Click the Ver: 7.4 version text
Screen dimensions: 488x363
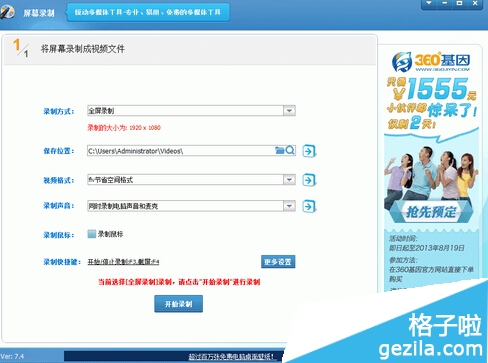click(12, 356)
